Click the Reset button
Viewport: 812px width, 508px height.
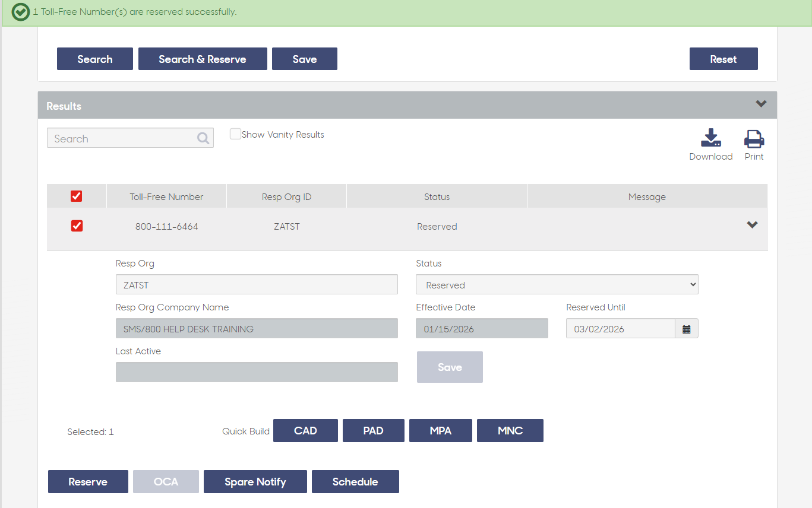click(723, 59)
